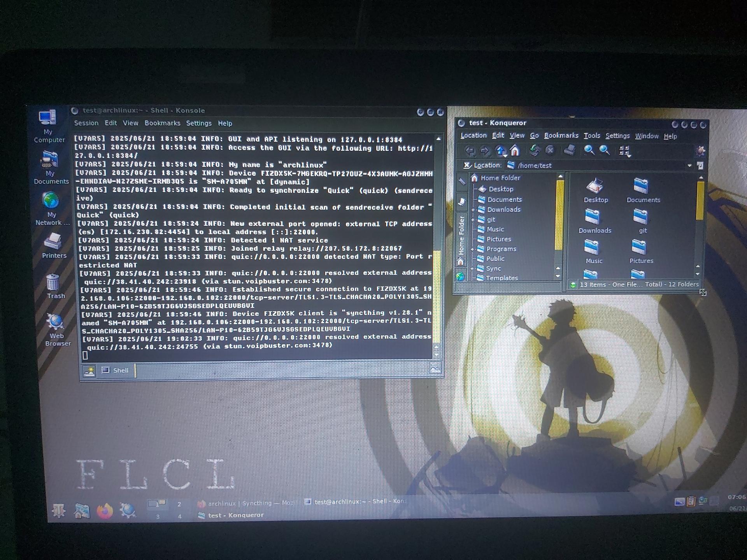
Task: Reload the current Konqueror location
Action: point(535,150)
